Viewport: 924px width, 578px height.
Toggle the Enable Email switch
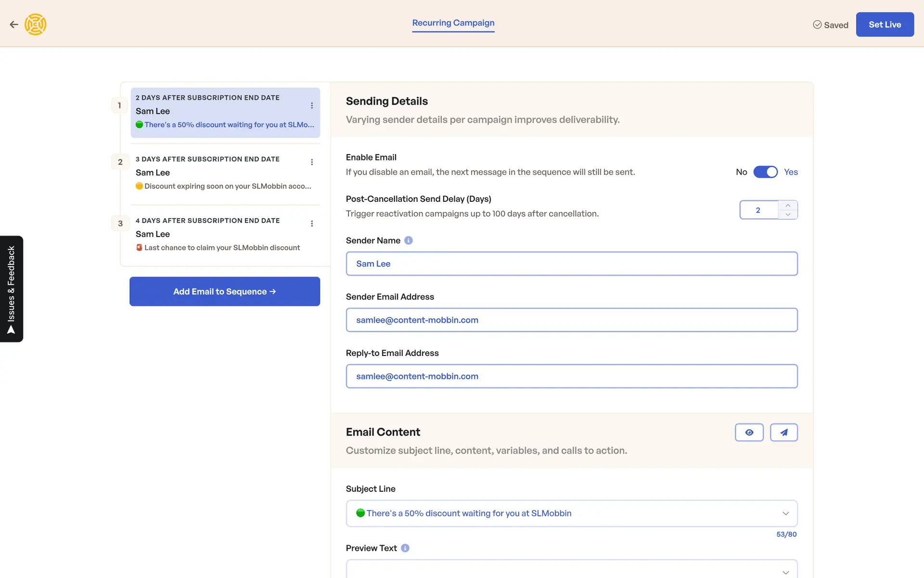point(765,172)
